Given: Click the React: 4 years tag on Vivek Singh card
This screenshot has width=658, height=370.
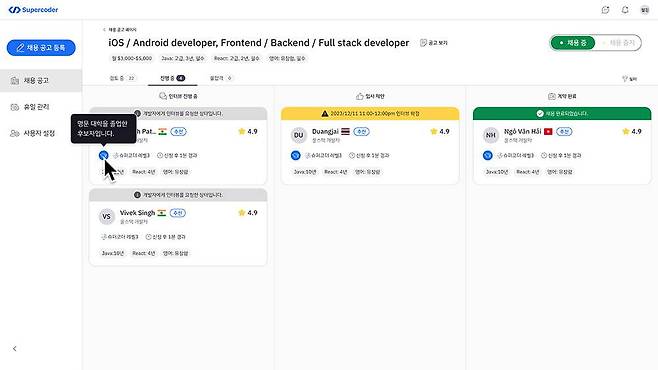Looking at the screenshot, I should [144, 253].
